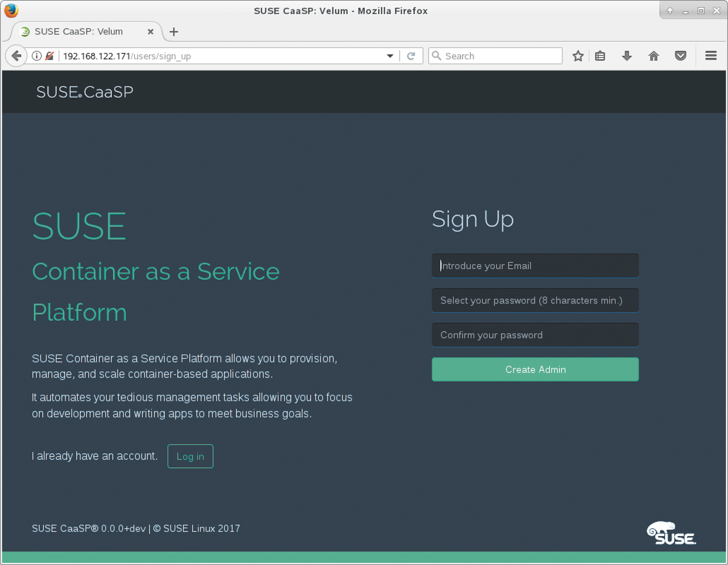Open the downloads arrow icon
This screenshot has height=565, width=728.
click(627, 56)
